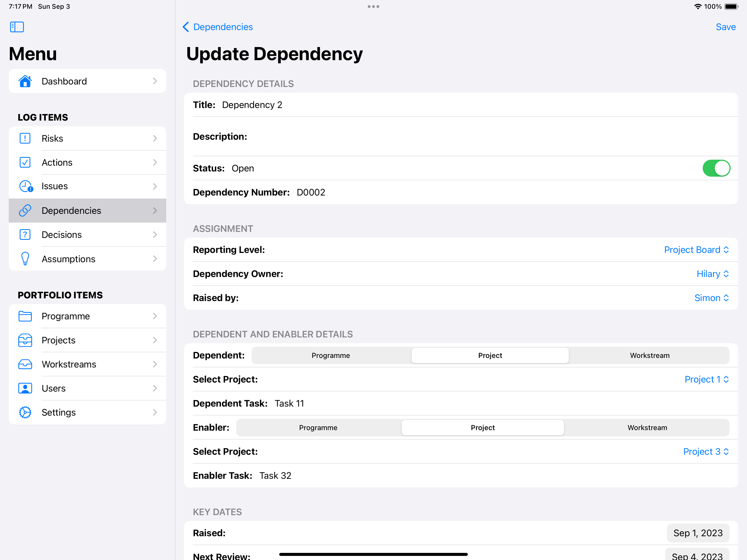
Task: Set Dependent type to Workstream
Action: point(649,355)
